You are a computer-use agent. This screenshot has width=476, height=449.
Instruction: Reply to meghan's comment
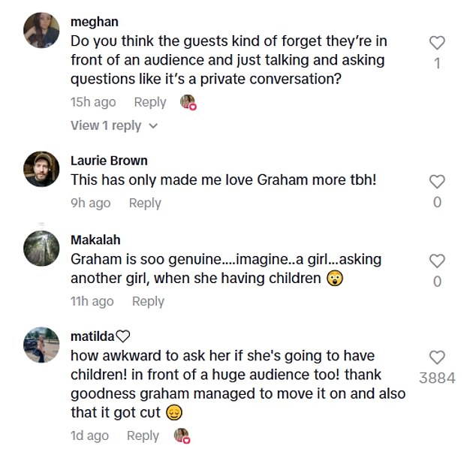click(x=150, y=102)
